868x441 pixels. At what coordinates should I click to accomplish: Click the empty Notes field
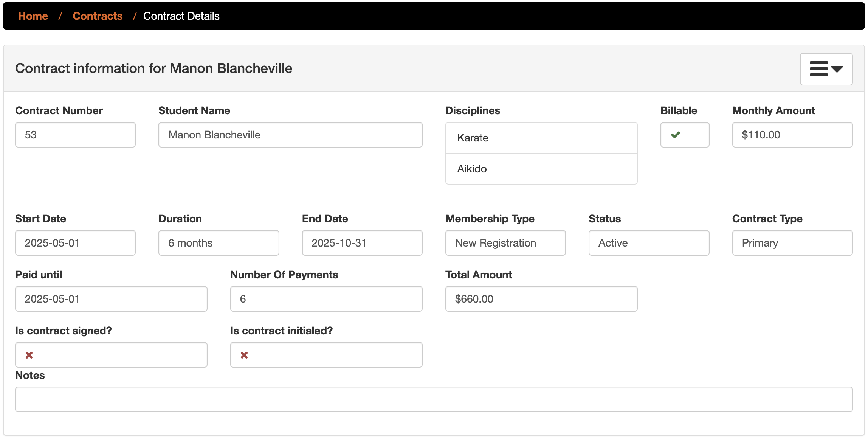tap(434, 399)
